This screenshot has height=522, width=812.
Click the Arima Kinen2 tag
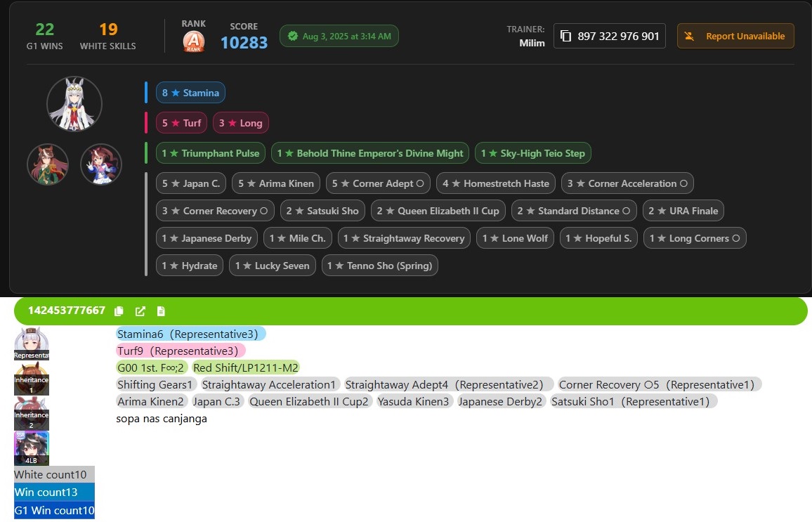[151, 401]
